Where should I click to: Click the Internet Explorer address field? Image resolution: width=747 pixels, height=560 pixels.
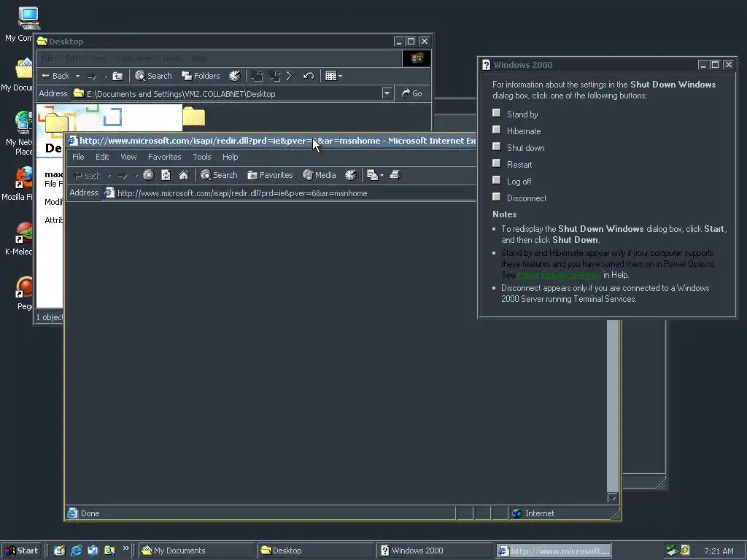click(290, 193)
